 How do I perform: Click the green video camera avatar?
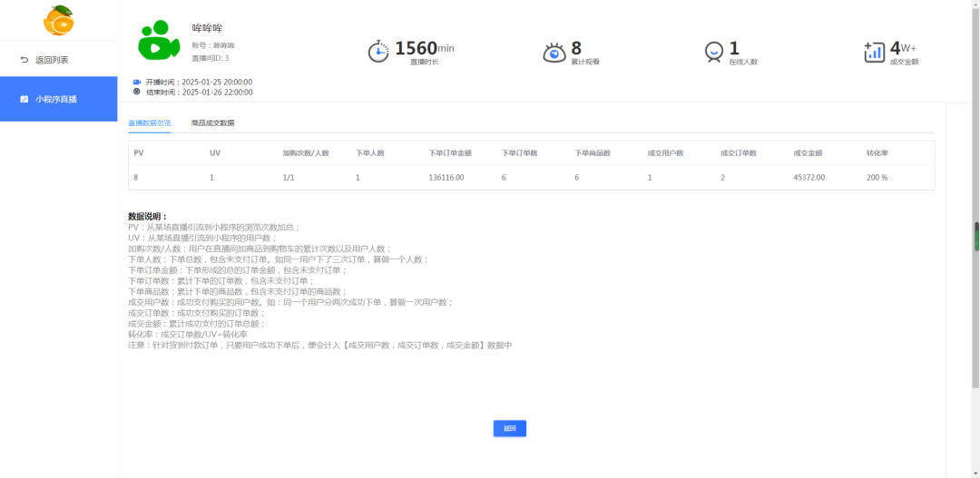[159, 41]
